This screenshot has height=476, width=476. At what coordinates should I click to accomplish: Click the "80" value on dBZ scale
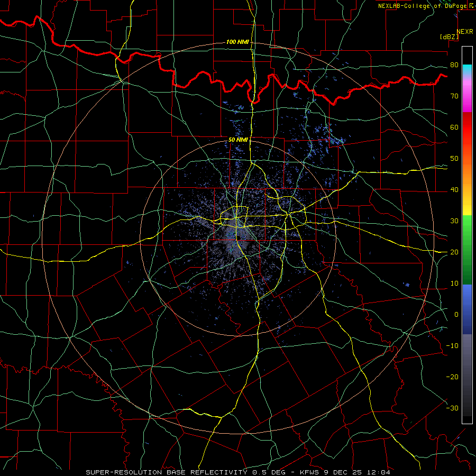[x=454, y=65]
